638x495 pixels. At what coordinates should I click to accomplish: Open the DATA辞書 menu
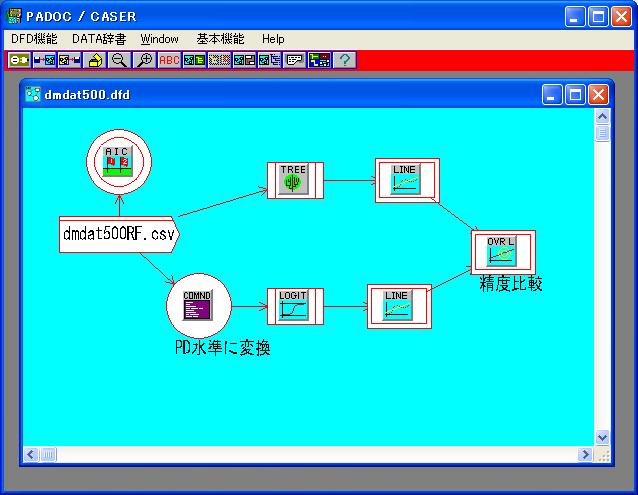tap(99, 39)
